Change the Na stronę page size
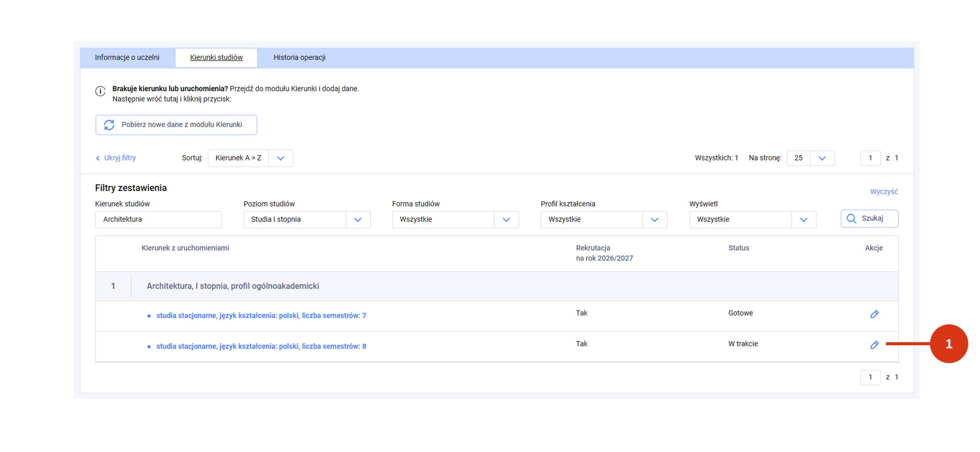Image resolution: width=980 pixels, height=452 pixels. point(822,158)
